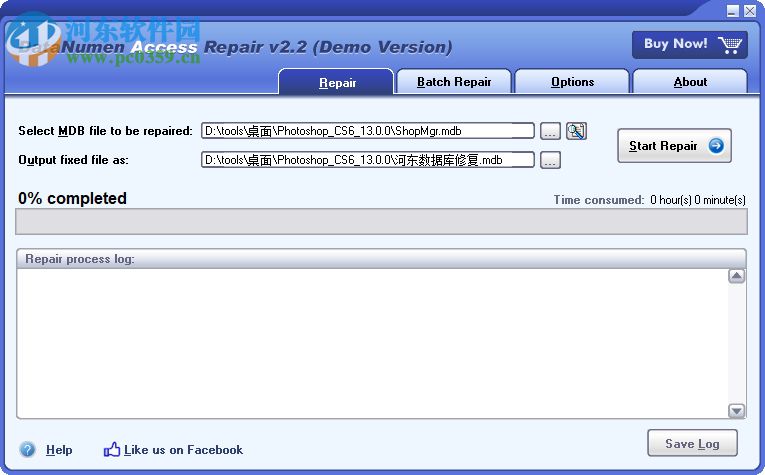Image resolution: width=765 pixels, height=475 pixels.
Task: Click the 'Output fixed file as:' label
Action: [73, 160]
